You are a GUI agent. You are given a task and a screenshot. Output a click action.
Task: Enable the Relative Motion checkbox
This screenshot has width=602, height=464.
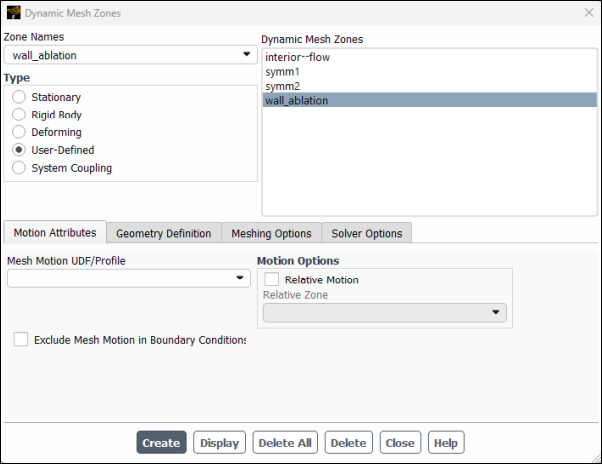[x=272, y=280]
